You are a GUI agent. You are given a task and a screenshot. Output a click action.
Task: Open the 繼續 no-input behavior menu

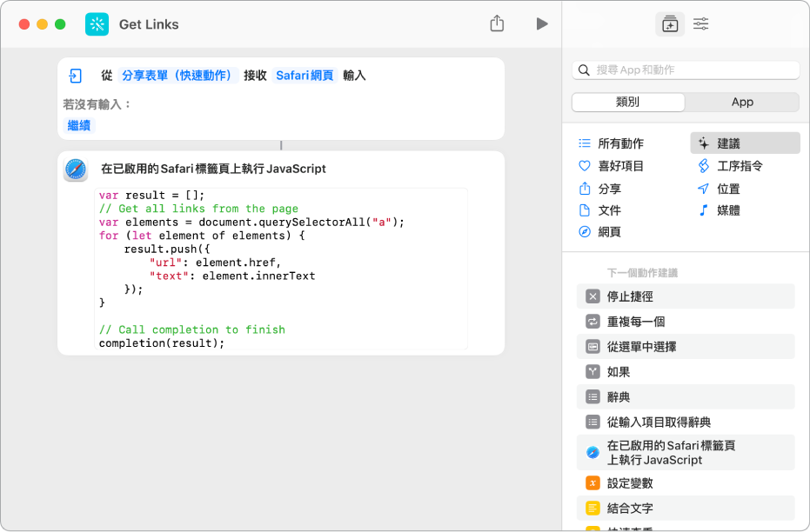(x=79, y=125)
